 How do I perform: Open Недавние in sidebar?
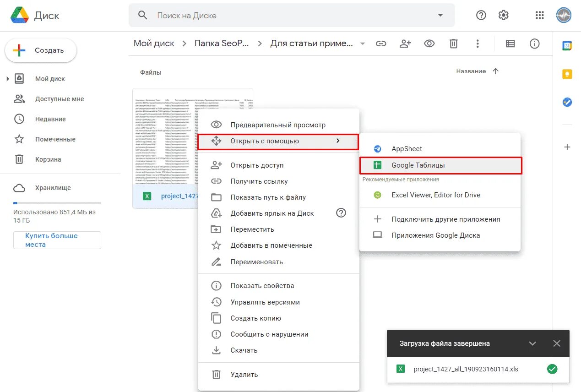point(50,119)
